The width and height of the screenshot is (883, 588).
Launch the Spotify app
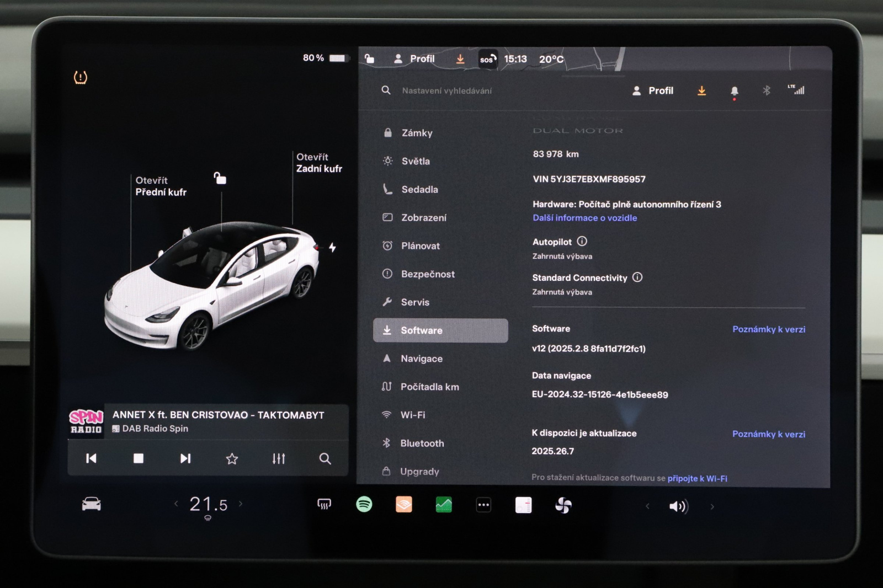coord(364,504)
